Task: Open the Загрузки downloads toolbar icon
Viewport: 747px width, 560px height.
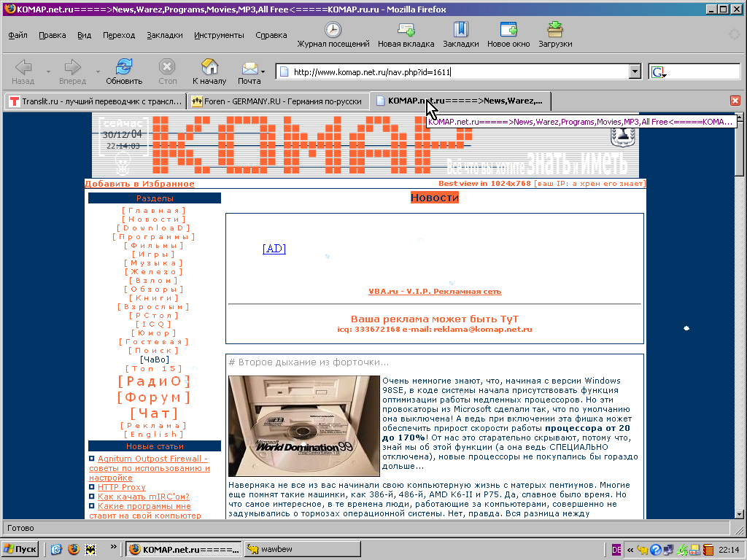Action: 555,30
